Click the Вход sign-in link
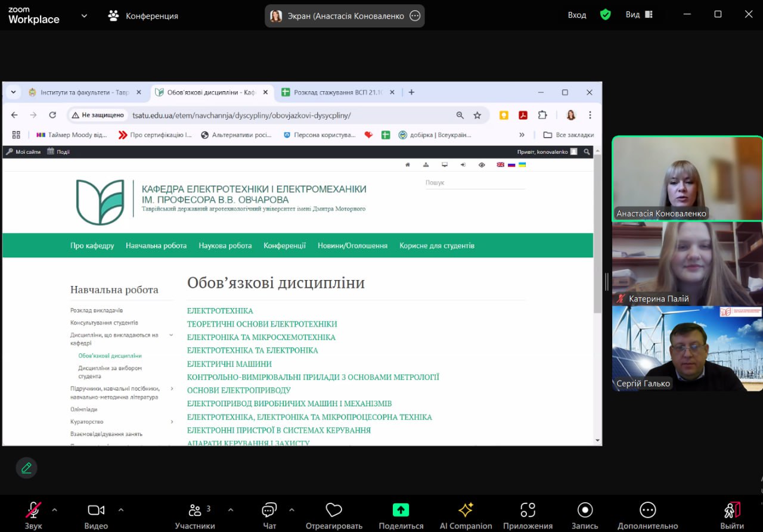Screen dimensions: 763x532 click(x=576, y=15)
